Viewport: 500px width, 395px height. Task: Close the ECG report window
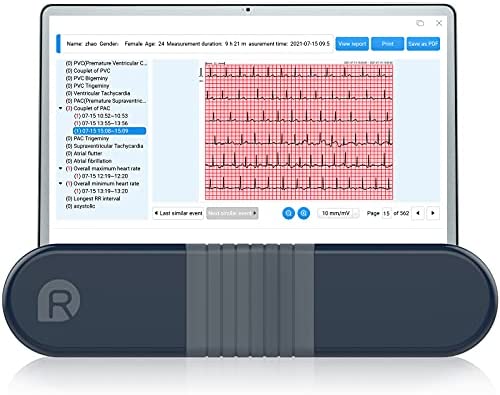pyautogui.click(x=439, y=23)
